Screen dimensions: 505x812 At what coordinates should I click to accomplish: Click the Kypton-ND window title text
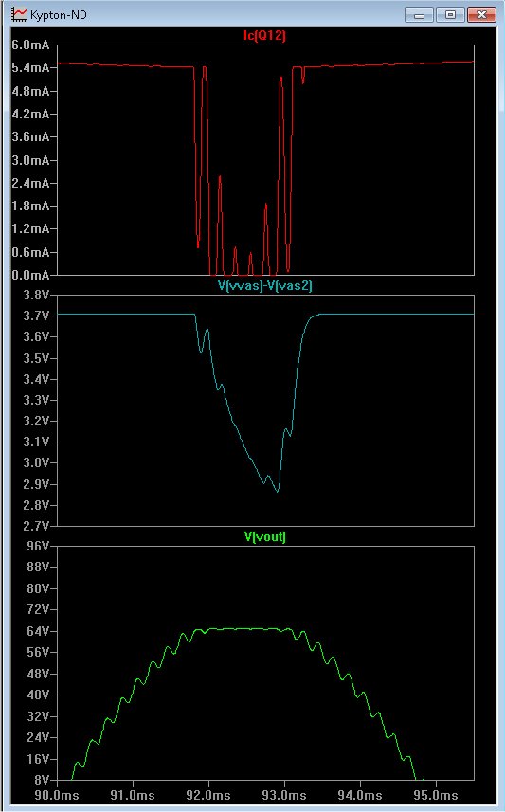pos(59,15)
